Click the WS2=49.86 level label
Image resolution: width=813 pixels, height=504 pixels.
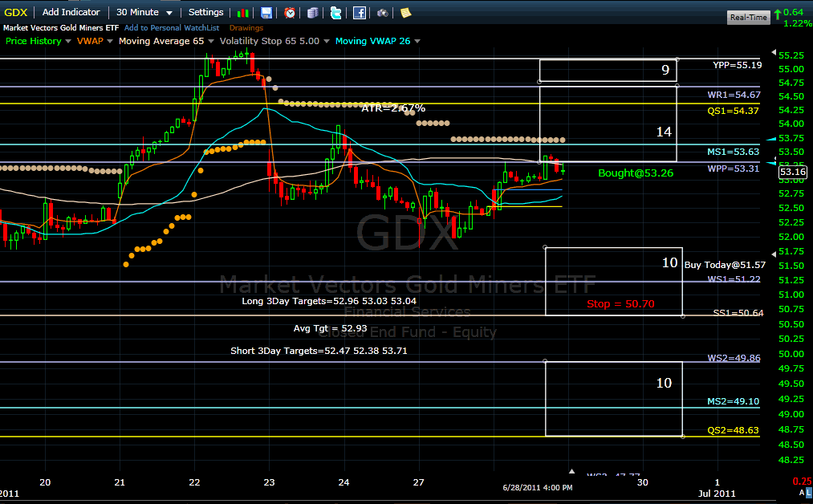pyautogui.click(x=734, y=358)
